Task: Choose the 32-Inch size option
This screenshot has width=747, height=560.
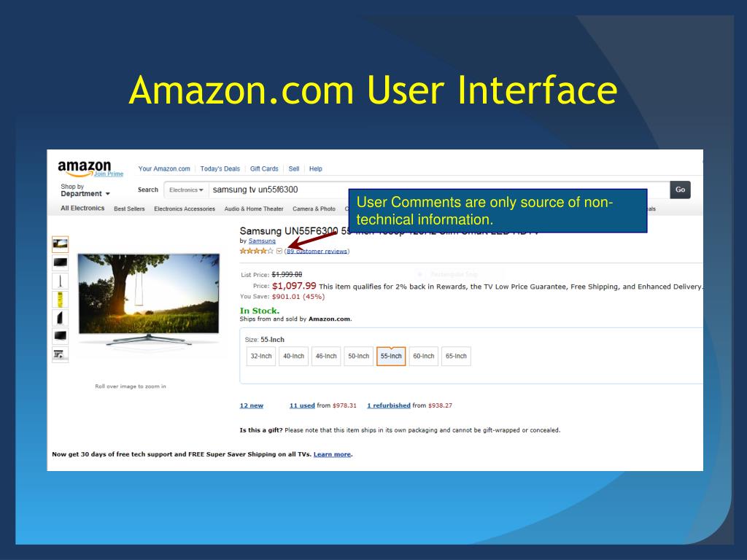Action: [x=261, y=356]
